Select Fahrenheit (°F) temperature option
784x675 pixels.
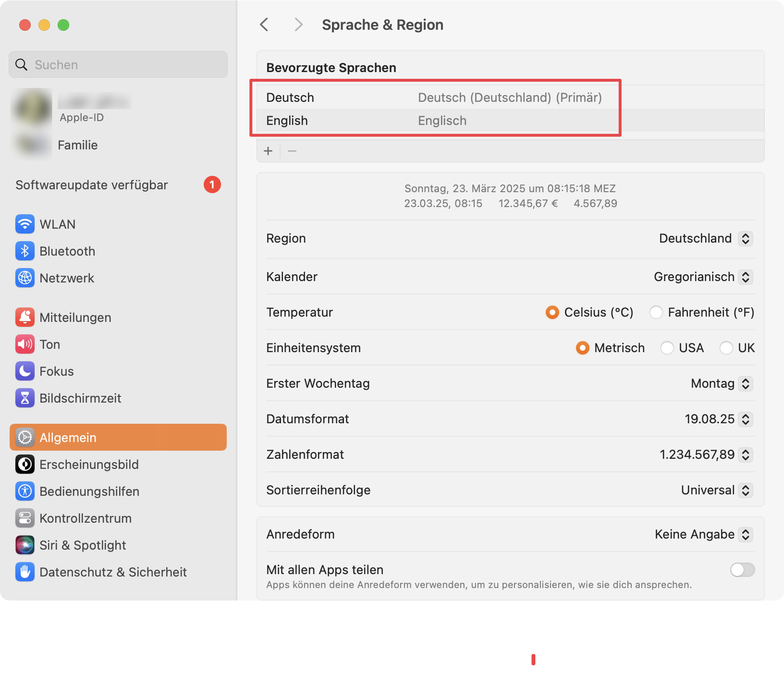pyautogui.click(x=656, y=312)
